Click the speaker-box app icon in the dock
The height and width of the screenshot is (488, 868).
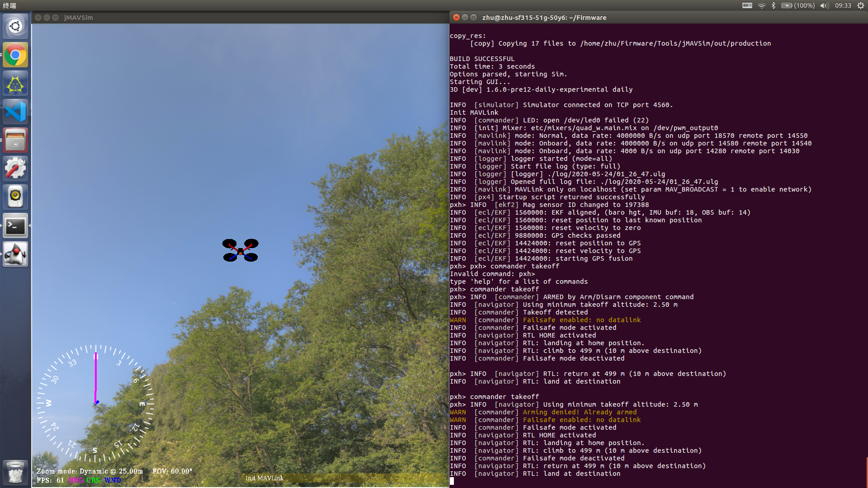click(x=15, y=197)
